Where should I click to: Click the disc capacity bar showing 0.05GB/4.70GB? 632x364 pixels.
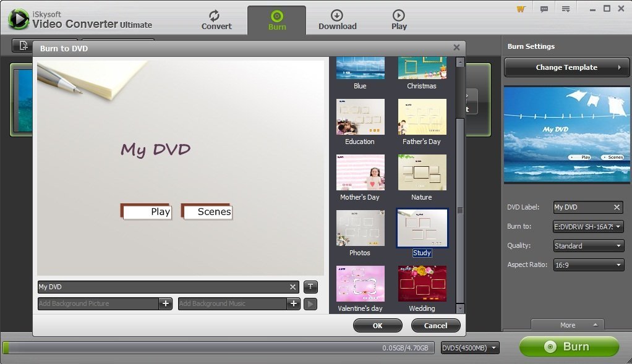coord(216,347)
